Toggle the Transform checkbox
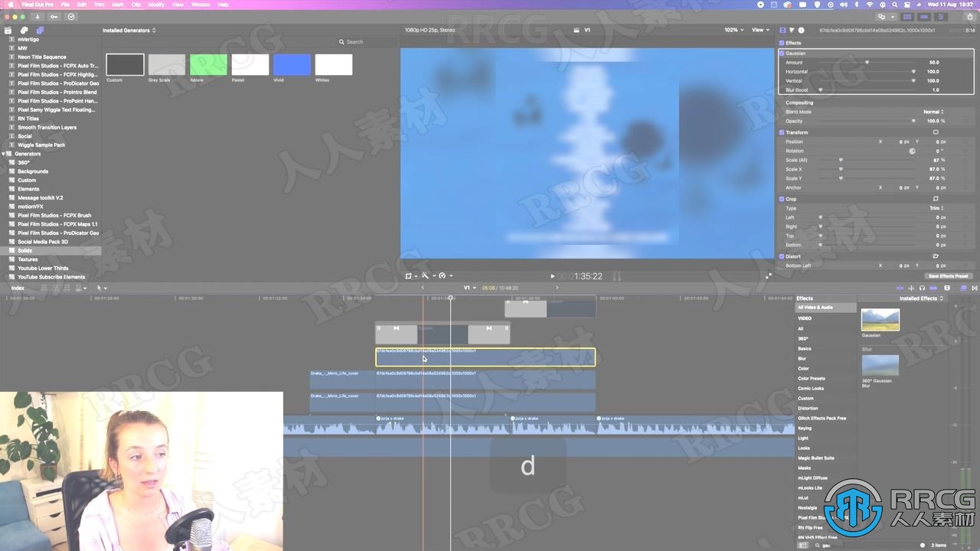980x551 pixels. [x=782, y=132]
